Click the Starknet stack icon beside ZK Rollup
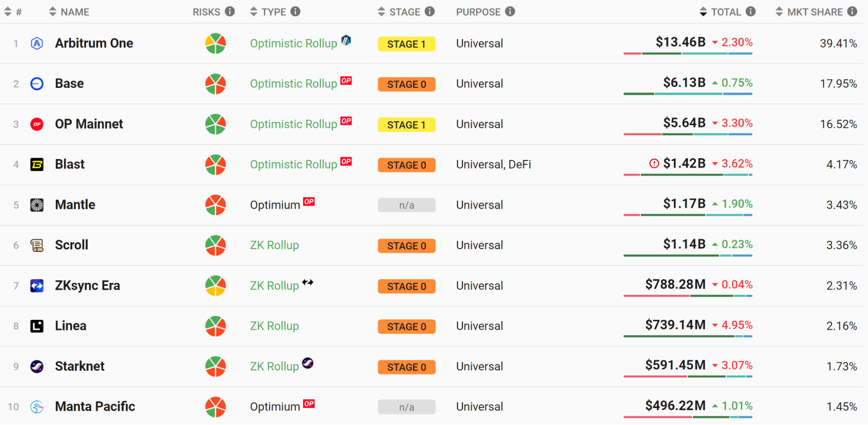Screen dimensions: 868x425 [x=308, y=363]
